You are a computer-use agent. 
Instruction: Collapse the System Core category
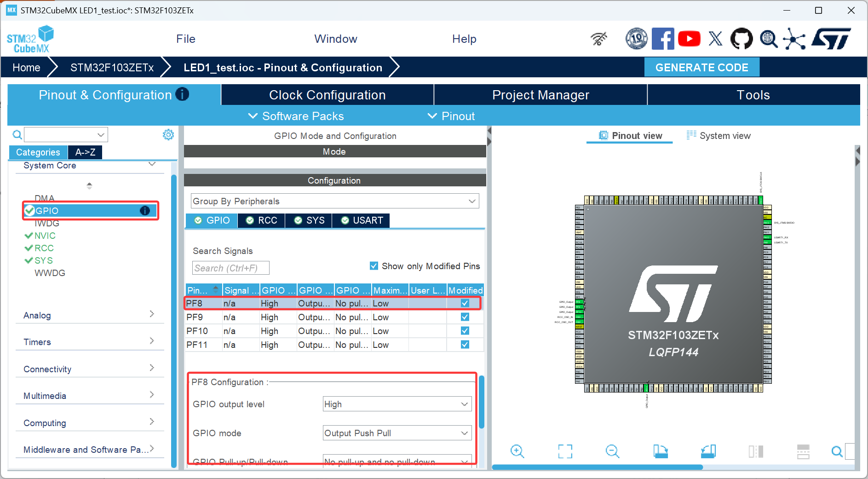point(90,165)
